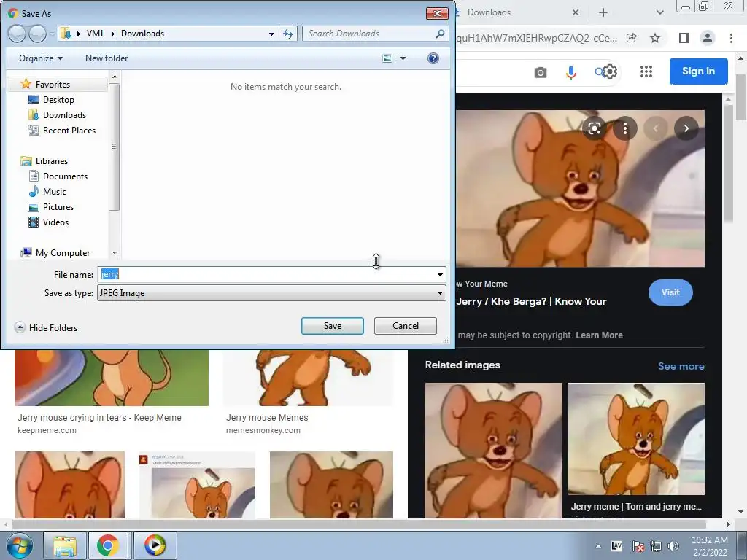
Task: Open the Documents library
Action: point(65,176)
